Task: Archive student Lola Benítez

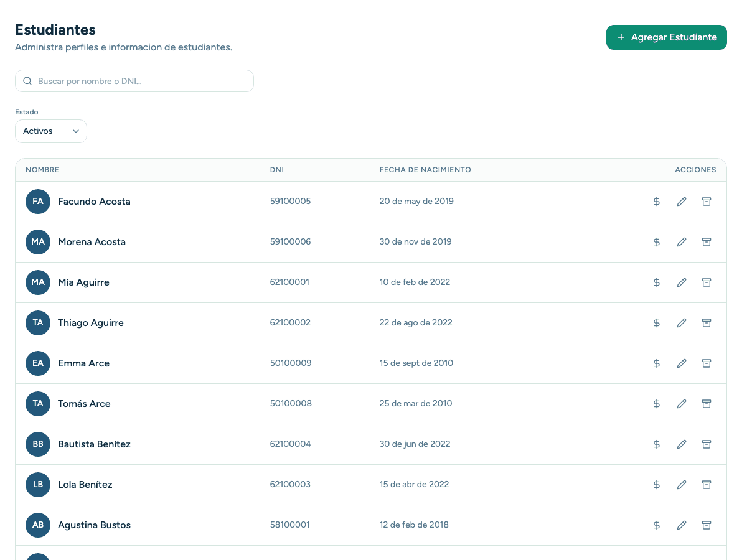Action: pos(707,485)
